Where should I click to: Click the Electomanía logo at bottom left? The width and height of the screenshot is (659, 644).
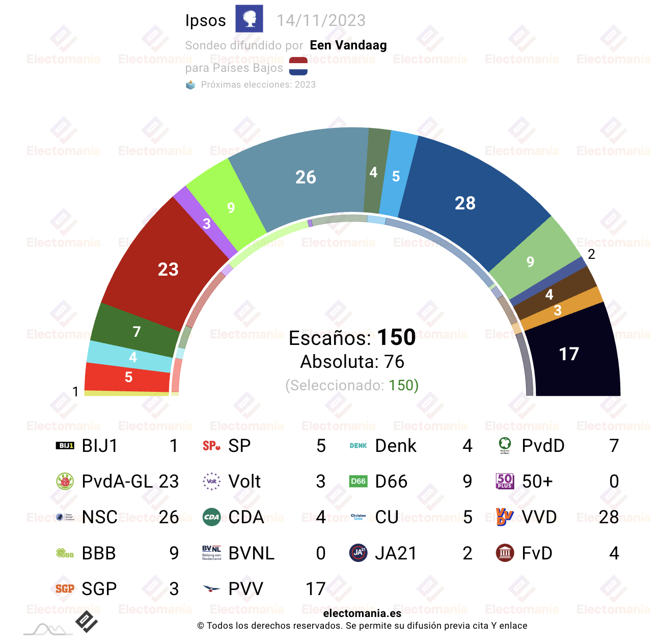(87, 622)
